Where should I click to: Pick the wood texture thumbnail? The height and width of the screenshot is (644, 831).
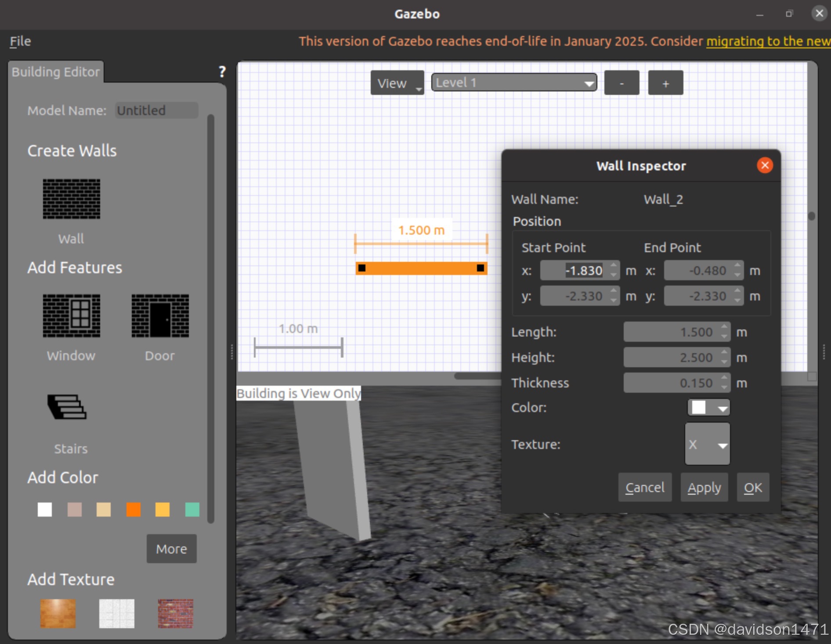click(x=58, y=613)
